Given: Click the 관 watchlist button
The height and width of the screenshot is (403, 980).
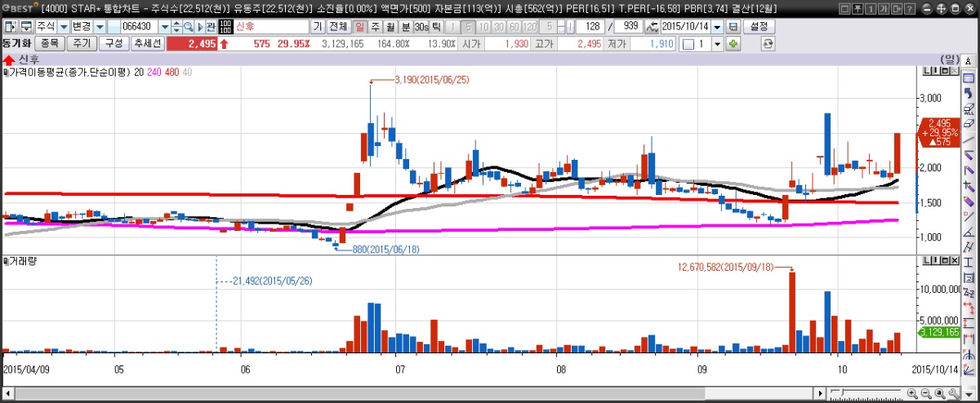Looking at the screenshot, I should (211, 26).
